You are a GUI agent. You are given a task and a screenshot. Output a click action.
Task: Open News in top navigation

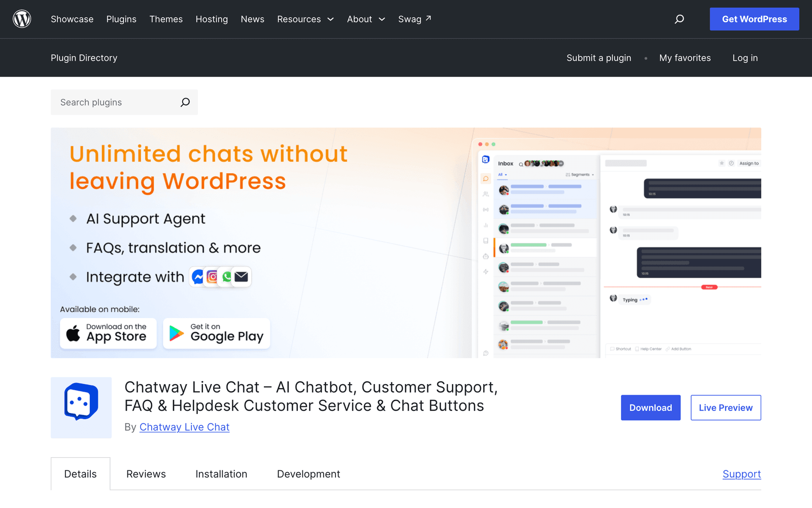click(x=252, y=19)
